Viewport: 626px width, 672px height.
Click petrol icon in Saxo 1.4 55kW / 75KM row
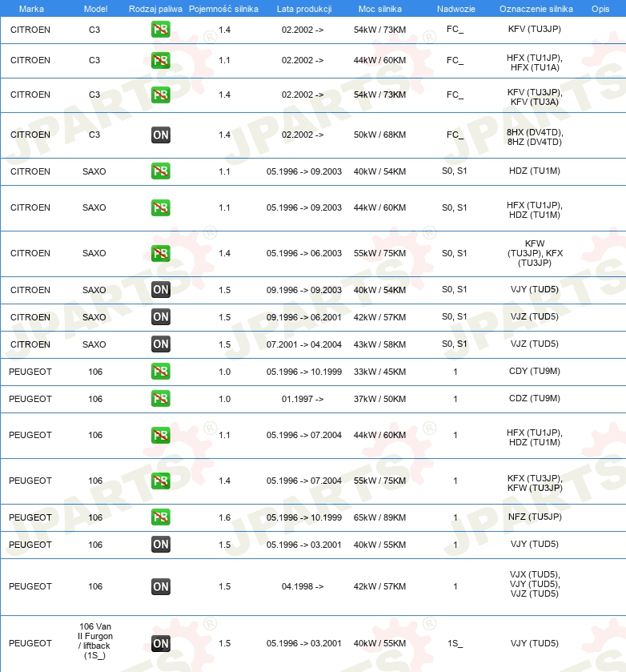click(x=161, y=253)
